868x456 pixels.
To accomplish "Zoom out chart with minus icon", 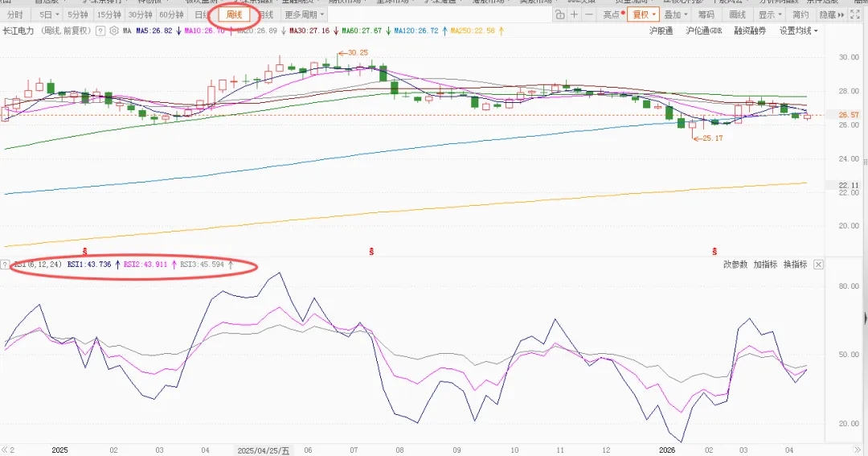I will [589, 15].
